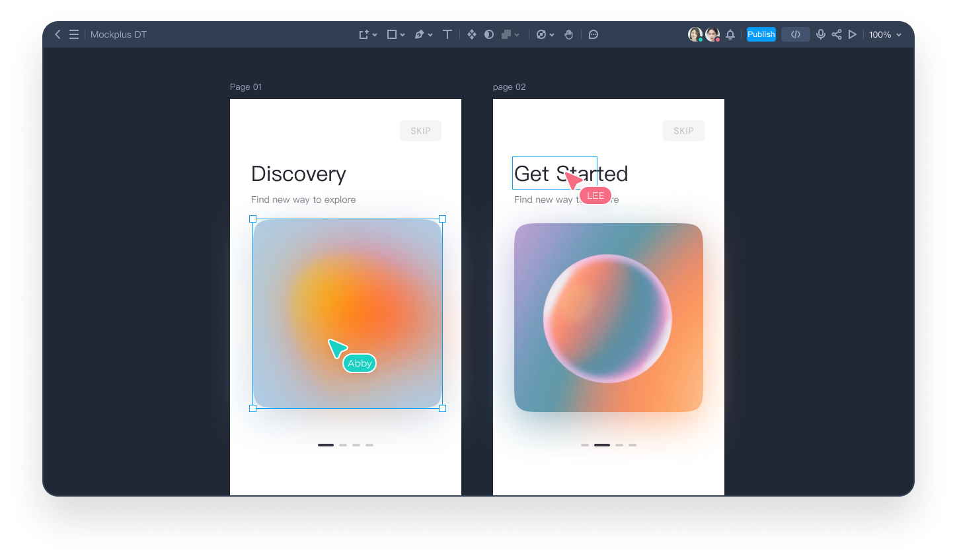957x560 pixels.
Task: Click the microphone icon
Action: pyautogui.click(x=820, y=34)
